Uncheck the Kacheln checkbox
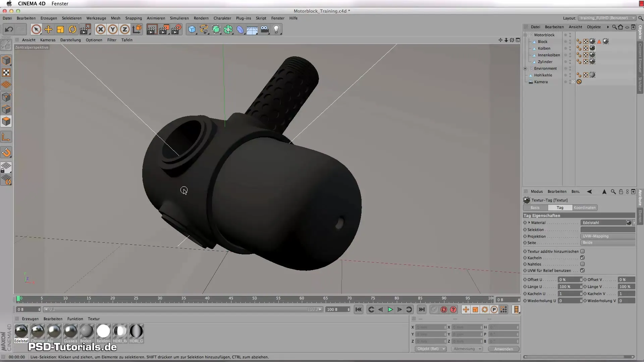The height and width of the screenshot is (362, 644). click(x=583, y=258)
